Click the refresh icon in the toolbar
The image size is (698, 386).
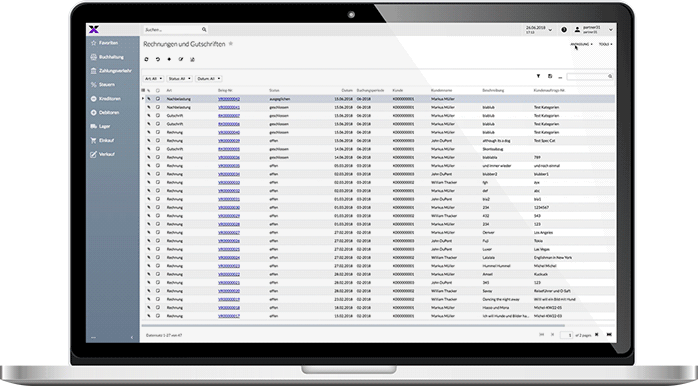pos(146,59)
